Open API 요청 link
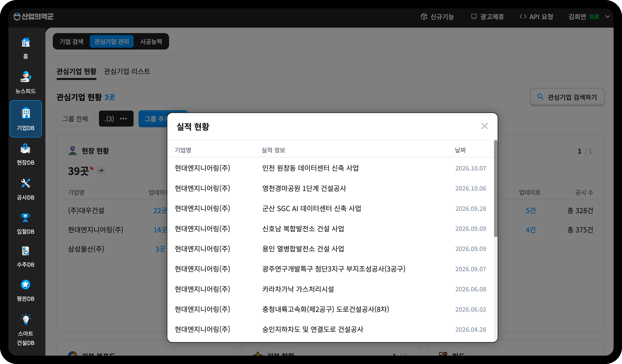The image size is (622, 364). [536, 17]
